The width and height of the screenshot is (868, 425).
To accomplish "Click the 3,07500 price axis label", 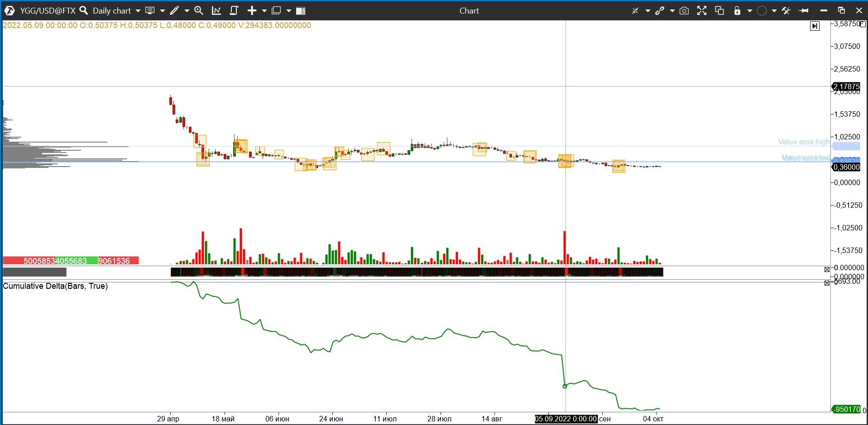I will click(847, 46).
